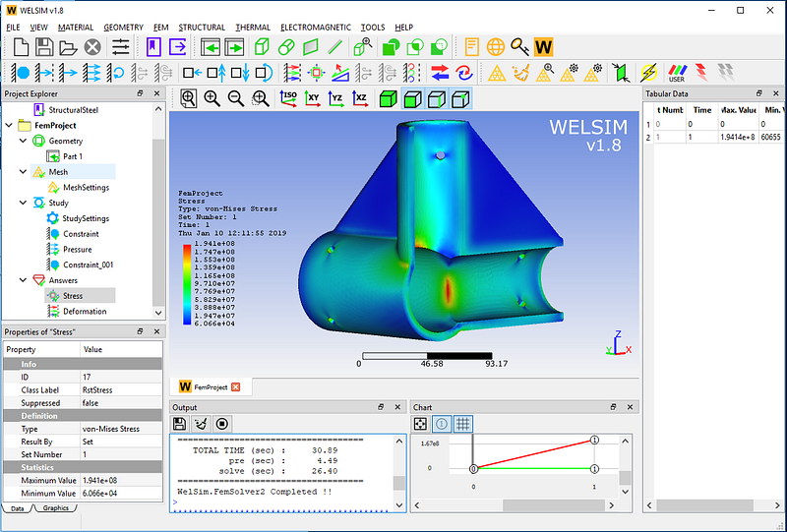Viewport: 787px width, 532px height.
Task: Save the project with floppy icon
Action: pyautogui.click(x=44, y=47)
